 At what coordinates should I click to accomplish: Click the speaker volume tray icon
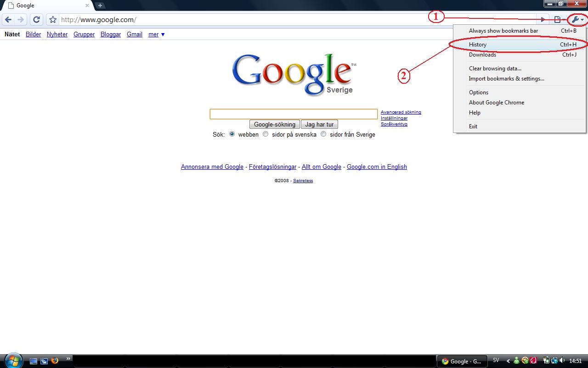pyautogui.click(x=563, y=361)
